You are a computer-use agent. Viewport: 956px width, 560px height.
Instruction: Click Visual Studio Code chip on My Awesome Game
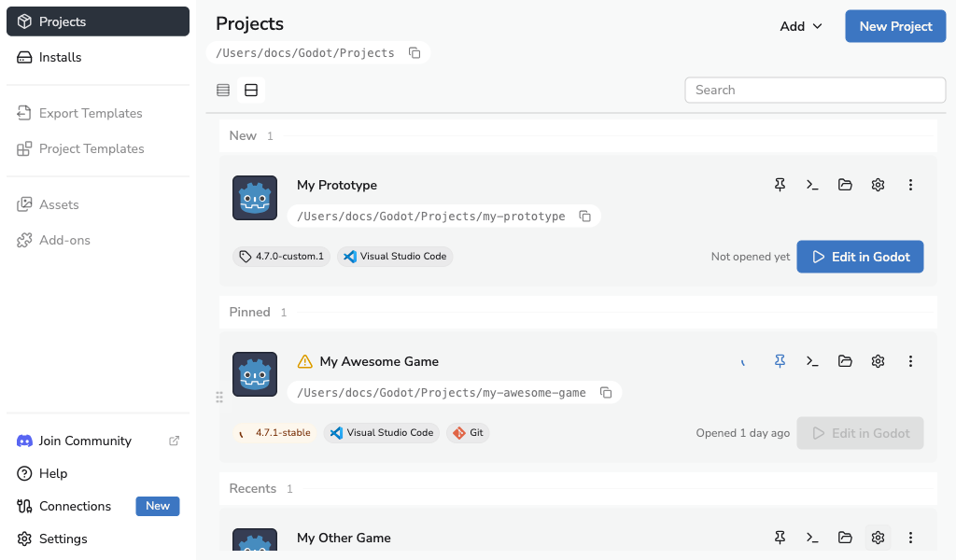[382, 433]
